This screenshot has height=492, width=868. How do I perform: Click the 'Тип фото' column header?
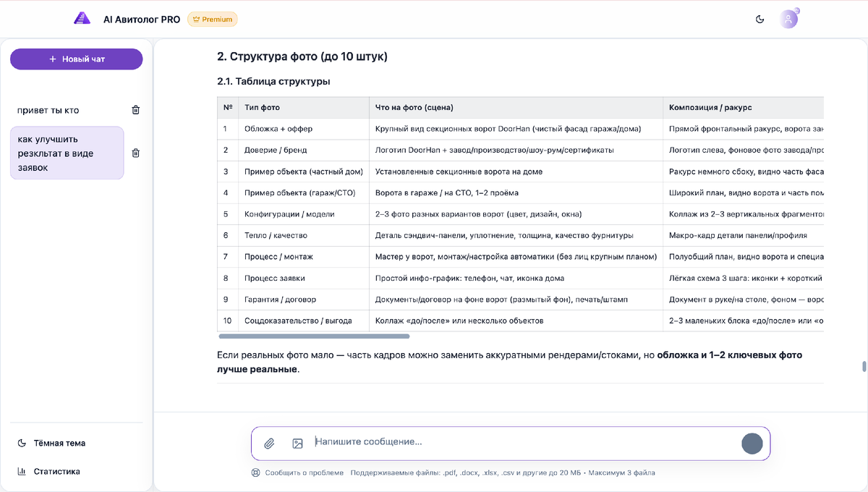tap(304, 108)
